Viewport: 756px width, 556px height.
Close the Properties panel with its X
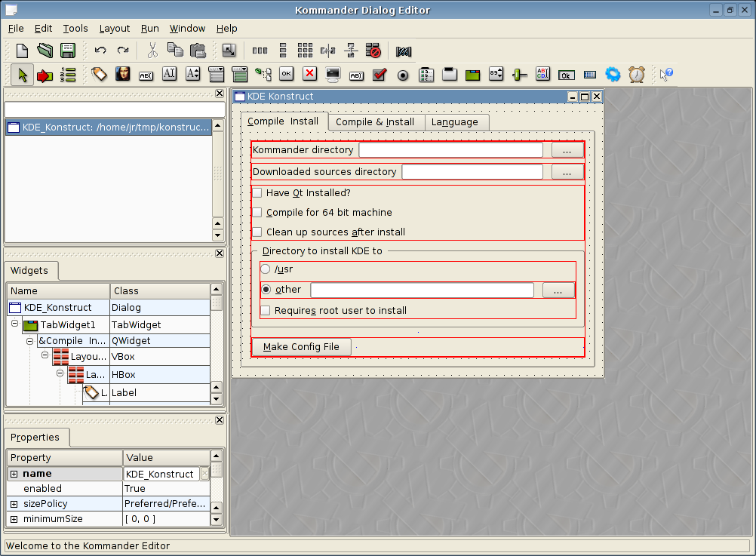point(220,420)
